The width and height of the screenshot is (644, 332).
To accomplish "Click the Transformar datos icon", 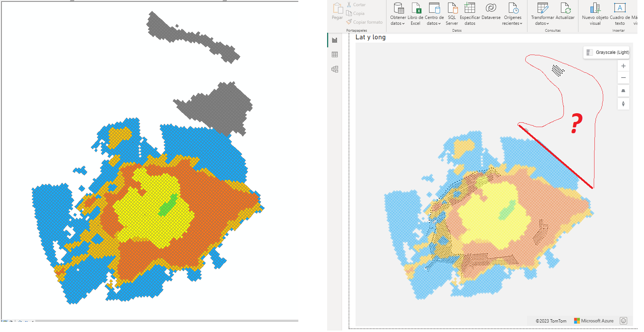I will [543, 8].
